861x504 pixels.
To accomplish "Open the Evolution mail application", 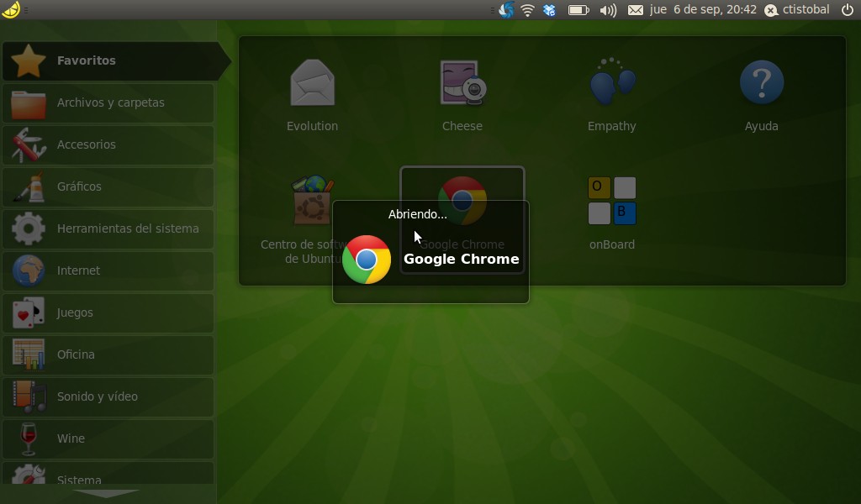I will (312, 95).
